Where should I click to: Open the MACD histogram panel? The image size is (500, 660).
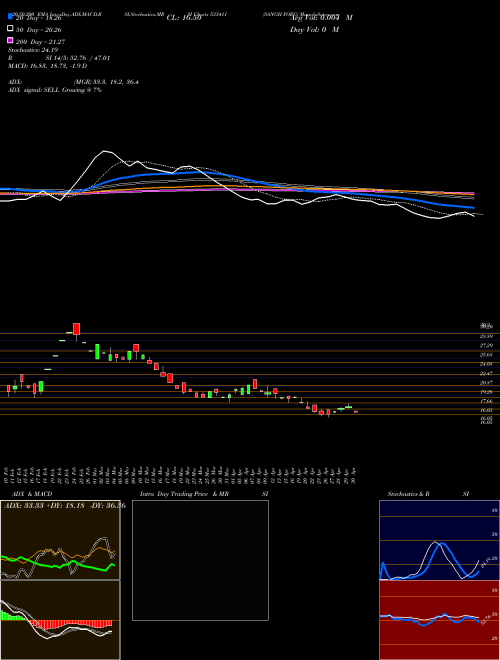point(60,620)
